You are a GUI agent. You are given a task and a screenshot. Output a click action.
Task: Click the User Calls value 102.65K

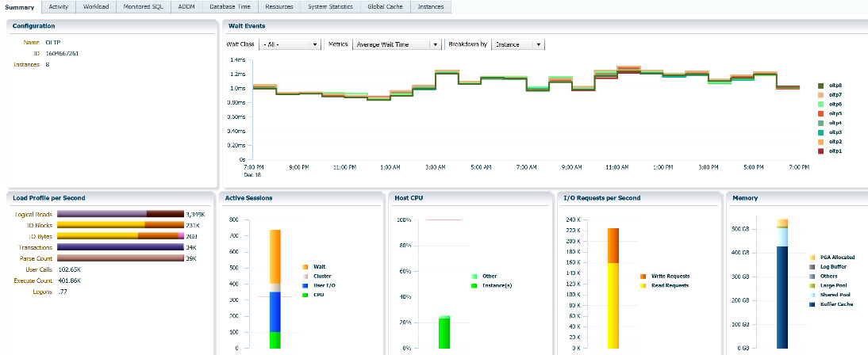[x=69, y=269]
